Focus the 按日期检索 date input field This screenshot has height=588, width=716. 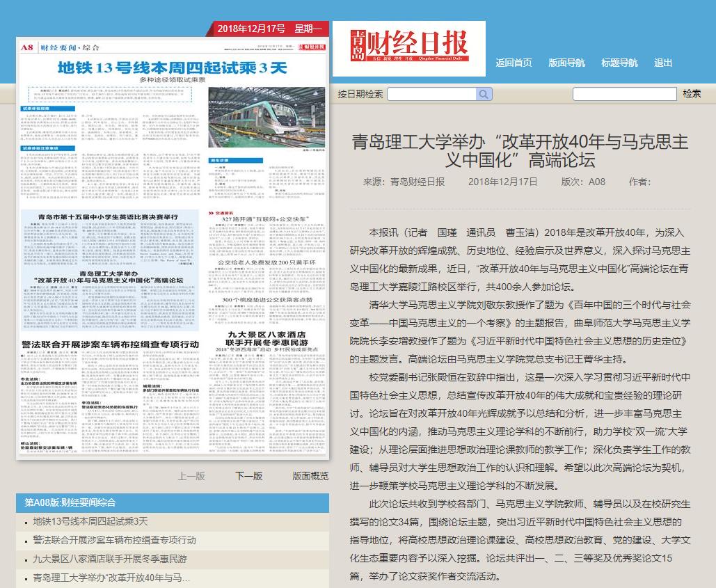432,94
